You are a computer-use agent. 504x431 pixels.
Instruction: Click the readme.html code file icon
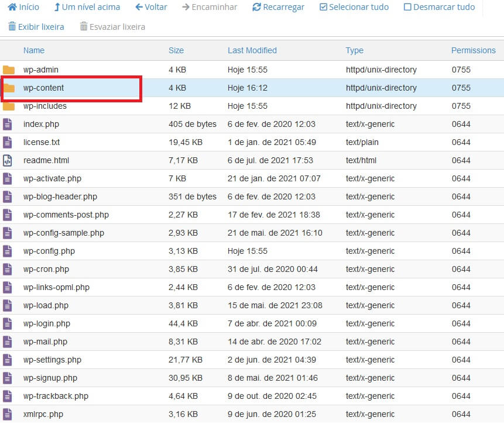point(8,160)
